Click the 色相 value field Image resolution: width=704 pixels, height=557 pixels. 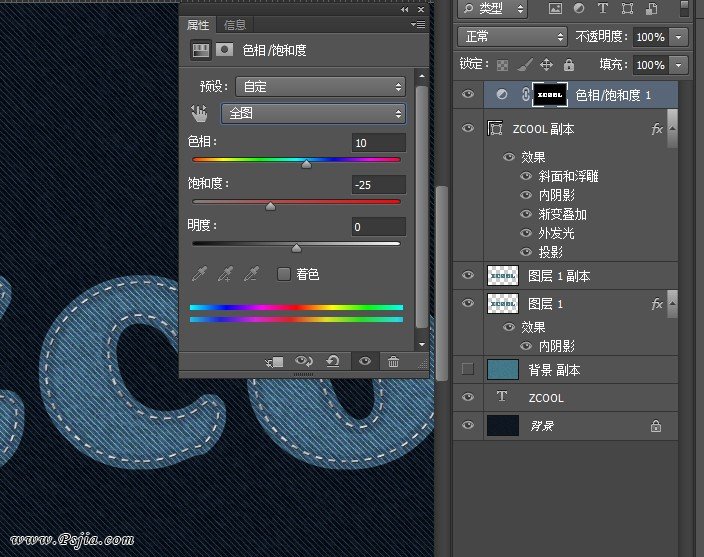(x=378, y=143)
